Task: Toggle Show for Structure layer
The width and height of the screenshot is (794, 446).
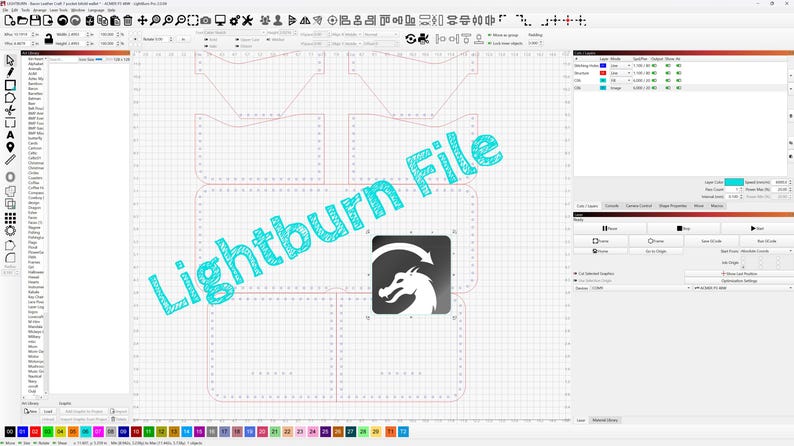Action: coord(668,73)
